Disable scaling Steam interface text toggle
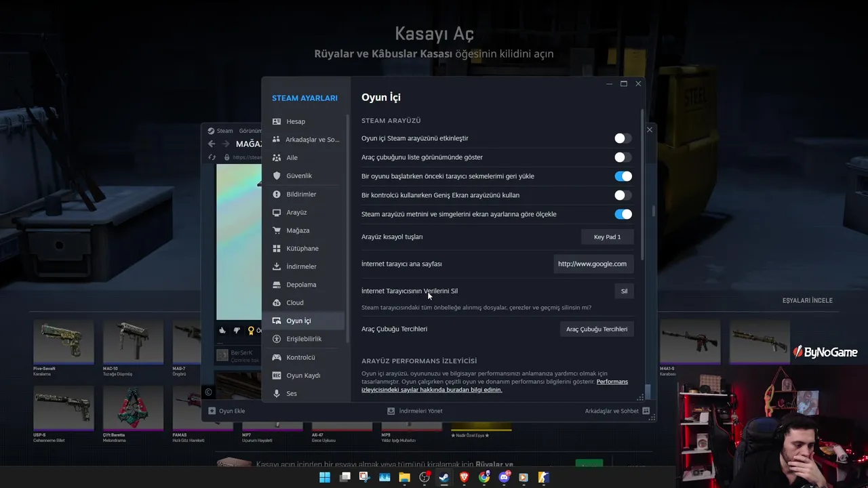This screenshot has height=488, width=868. (x=623, y=214)
